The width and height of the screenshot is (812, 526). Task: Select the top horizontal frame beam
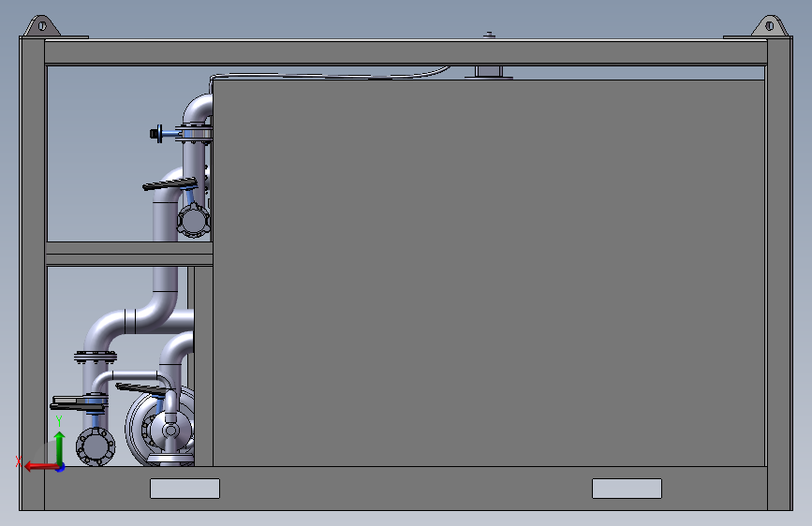(x=406, y=52)
